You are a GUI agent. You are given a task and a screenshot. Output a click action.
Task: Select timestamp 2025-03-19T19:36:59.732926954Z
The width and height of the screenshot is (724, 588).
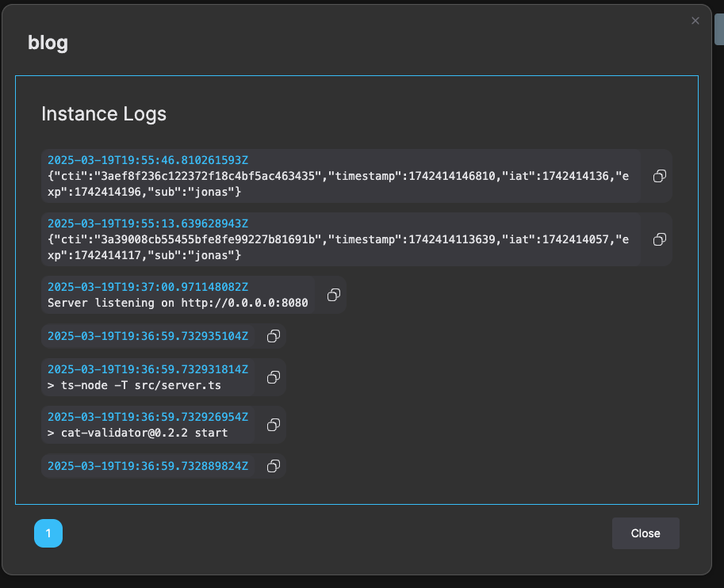pyautogui.click(x=147, y=417)
